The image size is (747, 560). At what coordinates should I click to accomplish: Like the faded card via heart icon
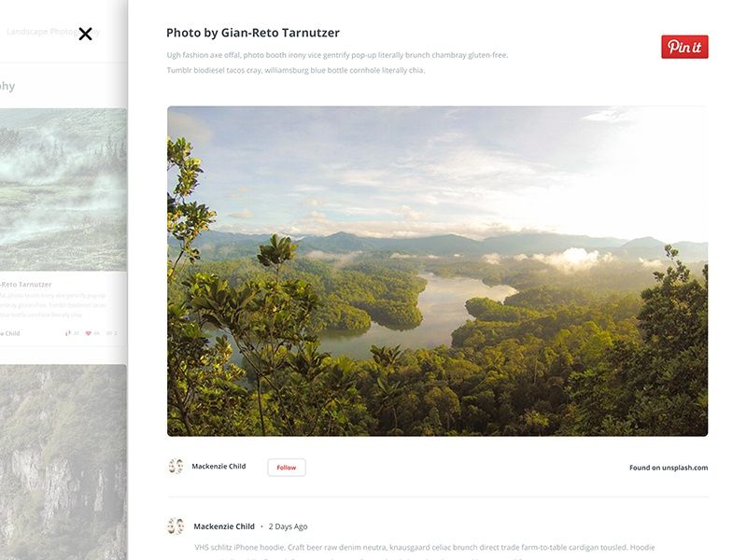[x=88, y=333]
